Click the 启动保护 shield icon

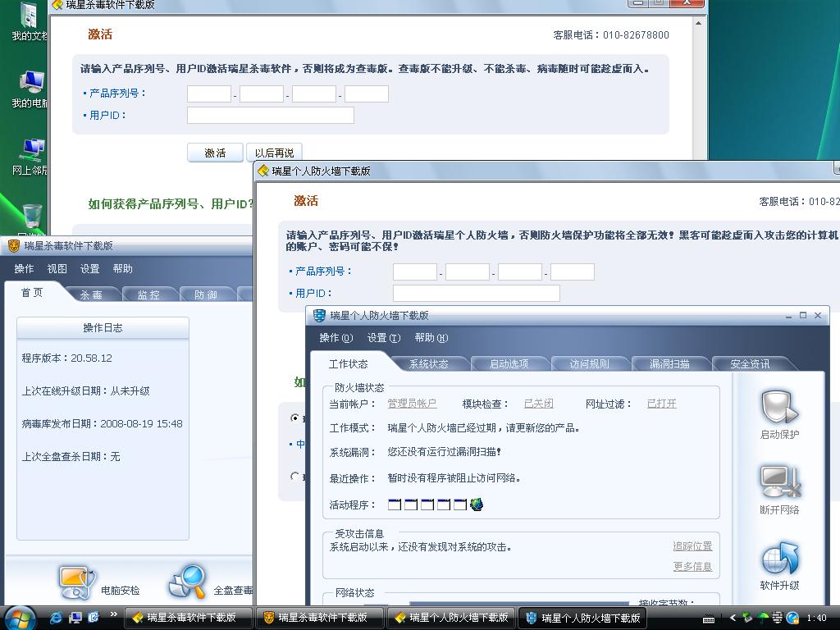pos(779,409)
